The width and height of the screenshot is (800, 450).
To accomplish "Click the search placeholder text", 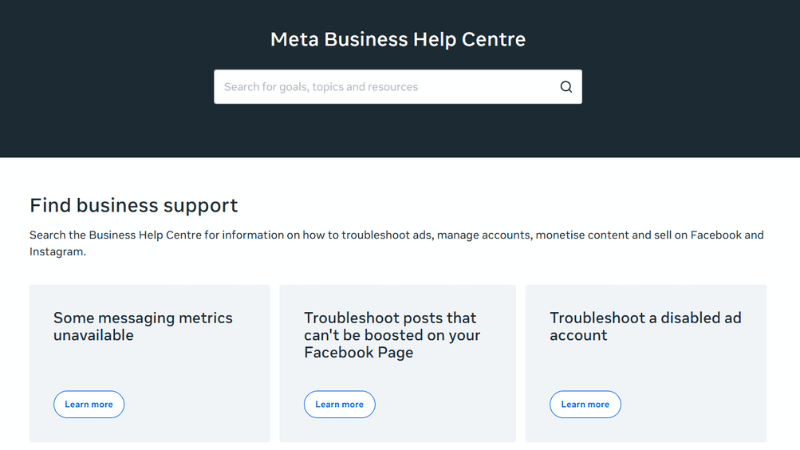I will (x=321, y=87).
